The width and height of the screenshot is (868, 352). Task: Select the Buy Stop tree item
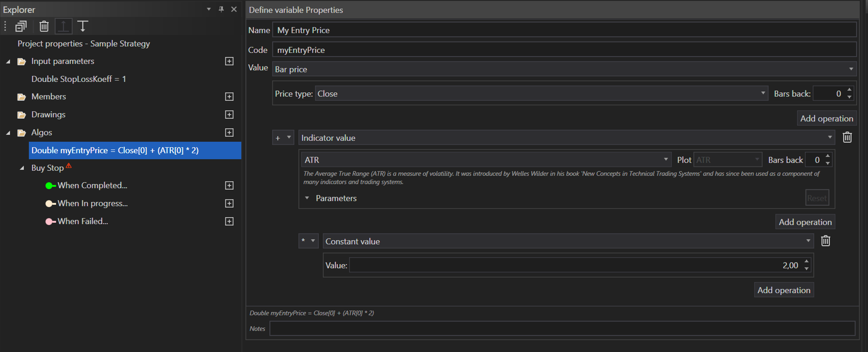click(47, 168)
